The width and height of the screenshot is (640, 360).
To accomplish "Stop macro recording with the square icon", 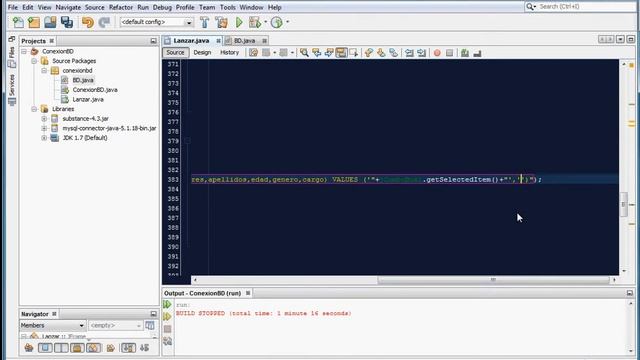I will point(449,53).
